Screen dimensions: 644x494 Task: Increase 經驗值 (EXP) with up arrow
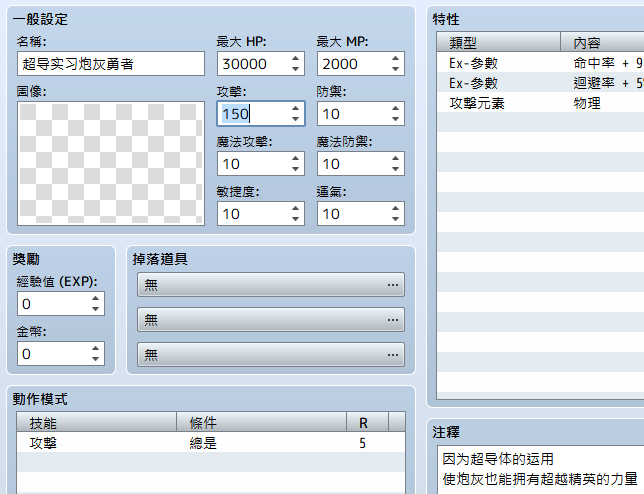95,299
